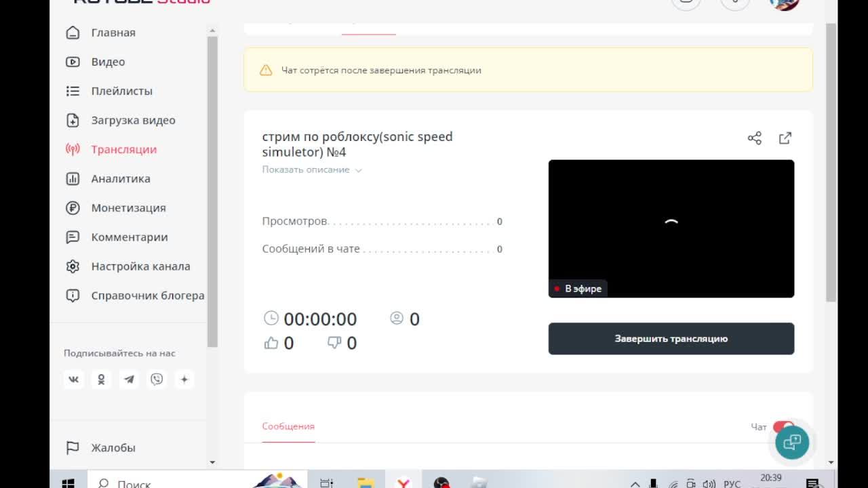Screen dimensions: 868x488
Task: Click the thumbs-down dislikes icon
Action: 334,343
